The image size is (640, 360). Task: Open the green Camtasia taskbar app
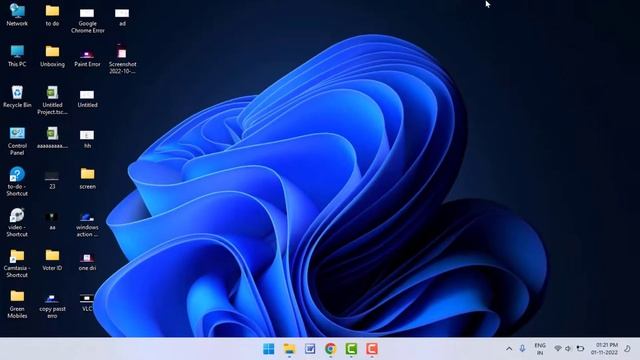[x=351, y=349]
